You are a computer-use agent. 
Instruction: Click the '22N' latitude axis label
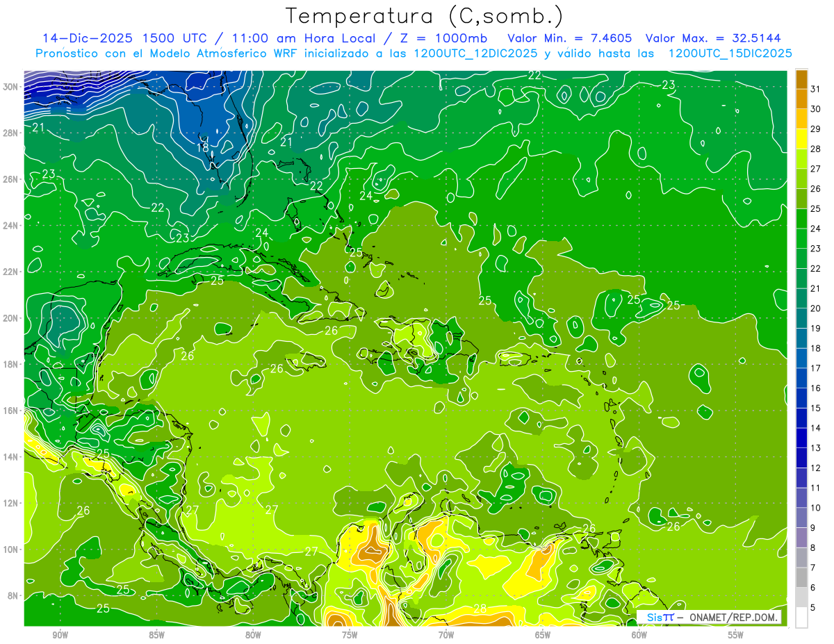[x=11, y=272]
